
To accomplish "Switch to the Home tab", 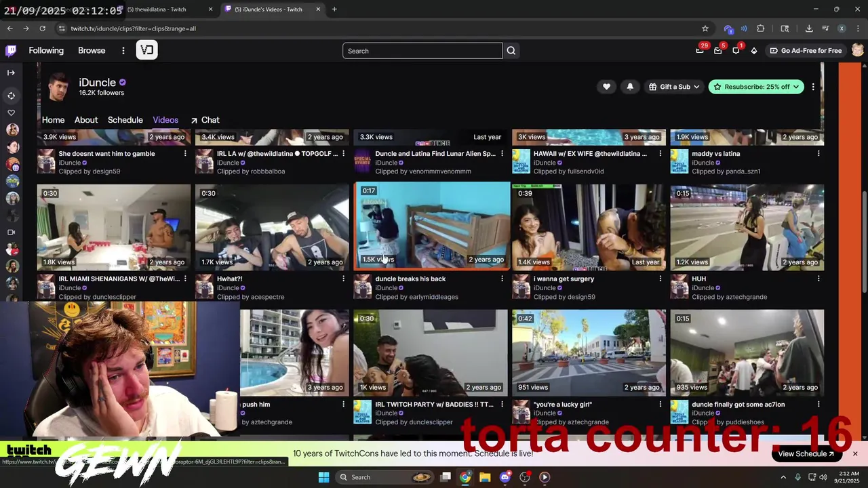I will pyautogui.click(x=54, y=120).
